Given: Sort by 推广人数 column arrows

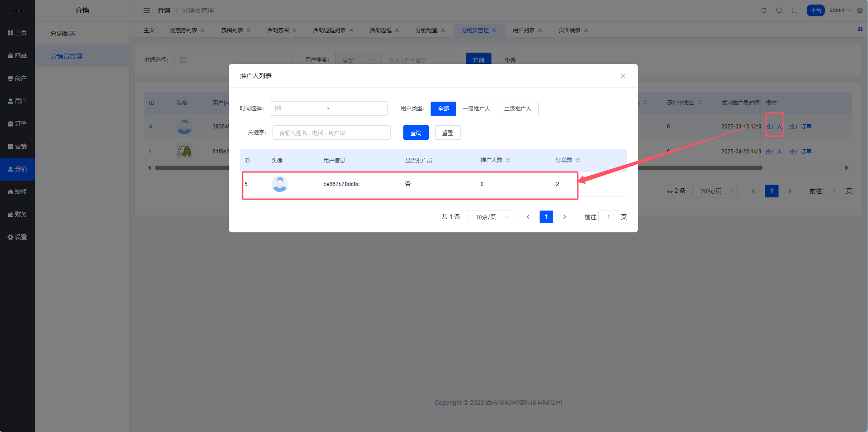Looking at the screenshot, I should 508,160.
